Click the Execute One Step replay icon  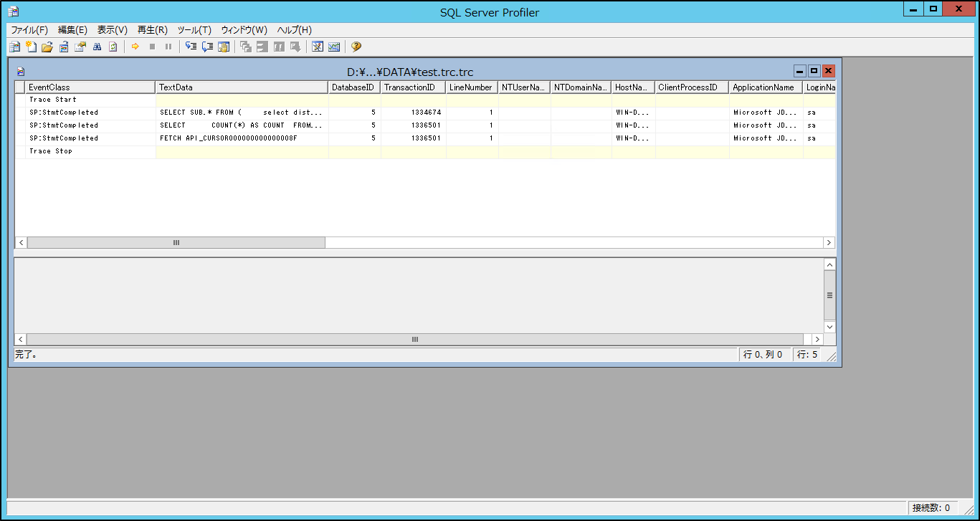click(191, 47)
